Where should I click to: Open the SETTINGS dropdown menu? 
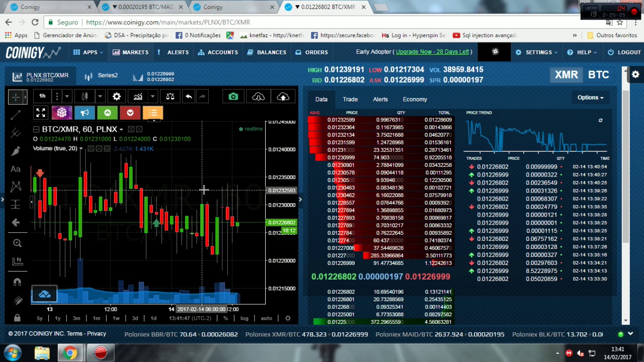tap(536, 52)
